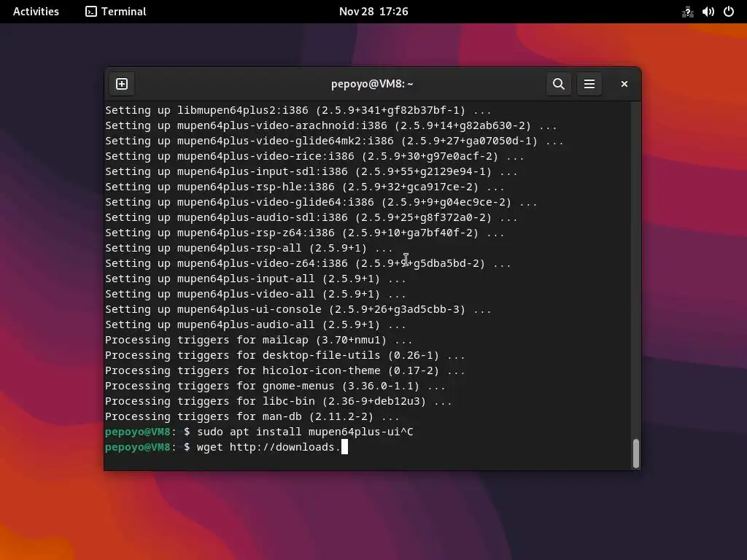747x560 pixels.
Task: Click the terminal scrollbar thumb
Action: pyautogui.click(x=635, y=453)
